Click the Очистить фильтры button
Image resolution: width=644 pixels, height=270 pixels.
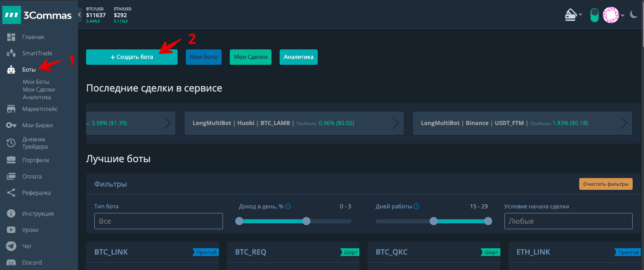click(x=605, y=184)
